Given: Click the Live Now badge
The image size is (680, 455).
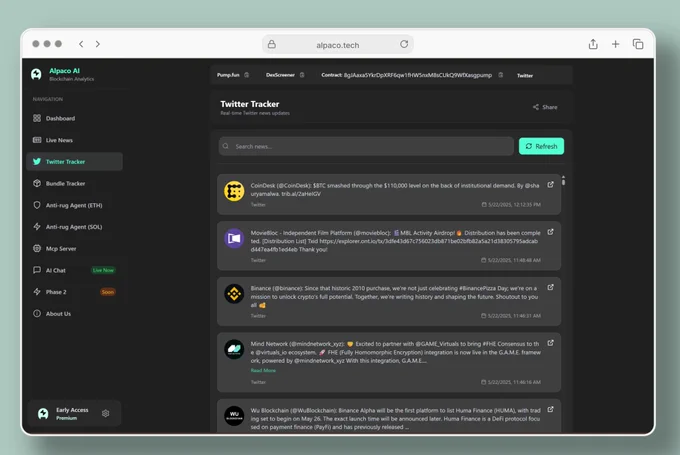Looking at the screenshot, I should [x=103, y=270].
